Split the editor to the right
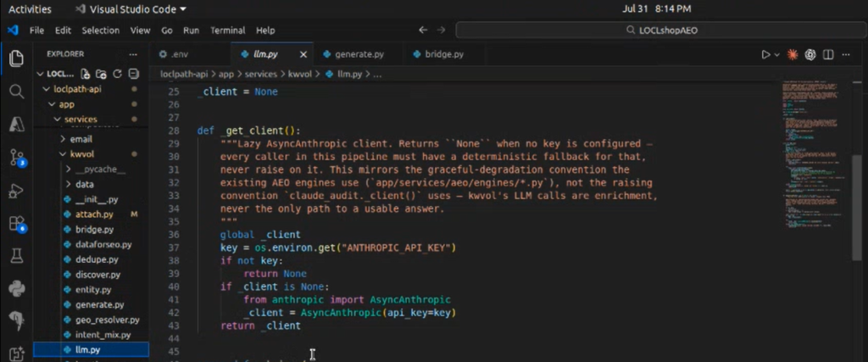The height and width of the screenshot is (362, 868). (829, 54)
